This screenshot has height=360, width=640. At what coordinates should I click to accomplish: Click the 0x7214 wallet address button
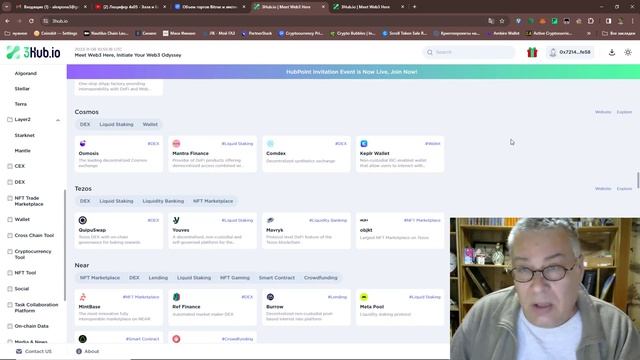[571, 52]
